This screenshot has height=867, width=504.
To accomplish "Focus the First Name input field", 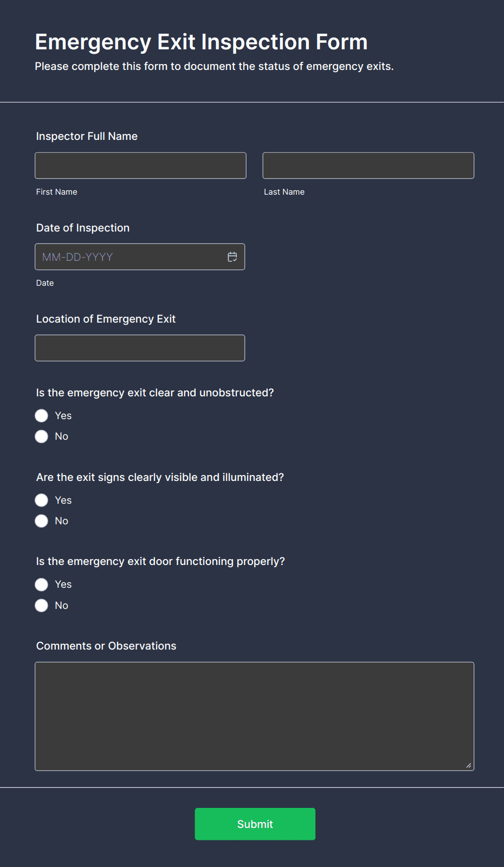I will coord(140,166).
